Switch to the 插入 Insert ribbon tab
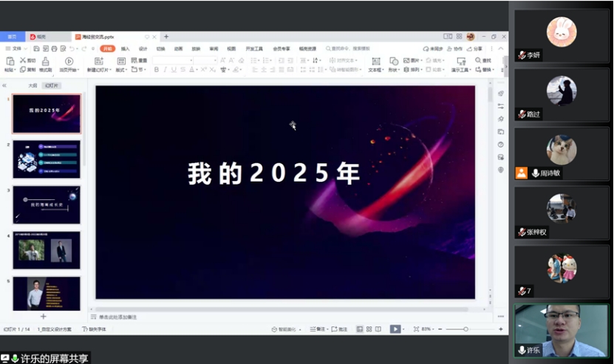The width and height of the screenshot is (614, 364). coord(125,49)
